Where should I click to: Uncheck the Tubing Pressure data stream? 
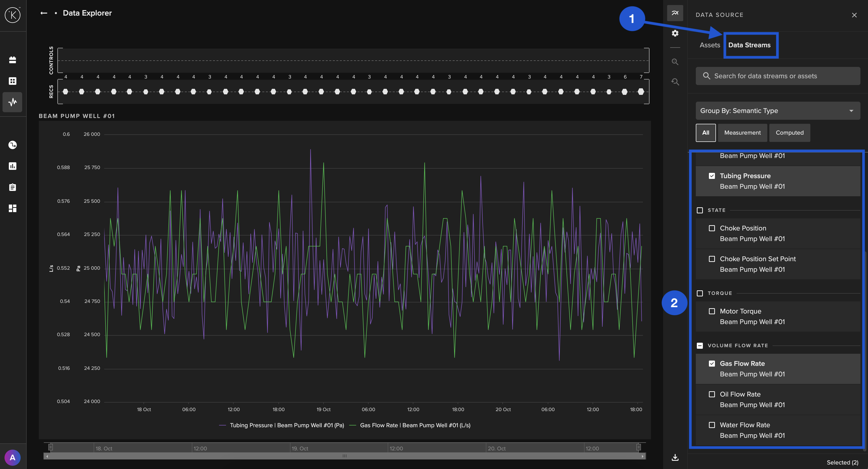click(712, 175)
